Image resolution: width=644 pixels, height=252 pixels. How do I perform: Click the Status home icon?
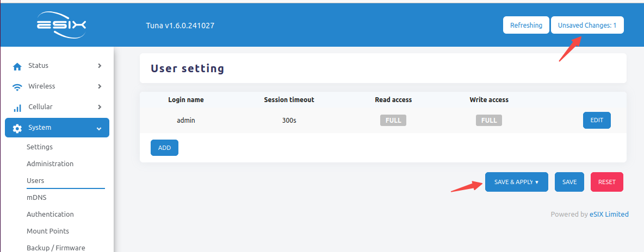point(17,66)
